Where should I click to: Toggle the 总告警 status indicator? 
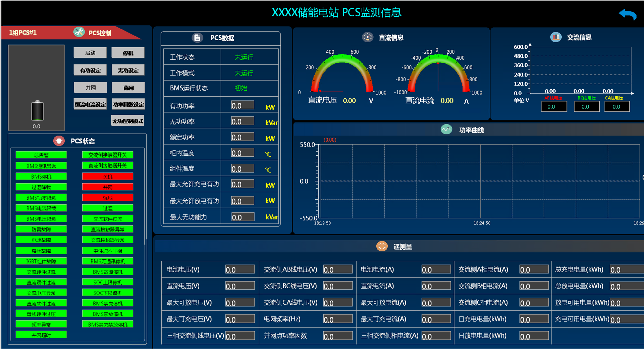41,154
